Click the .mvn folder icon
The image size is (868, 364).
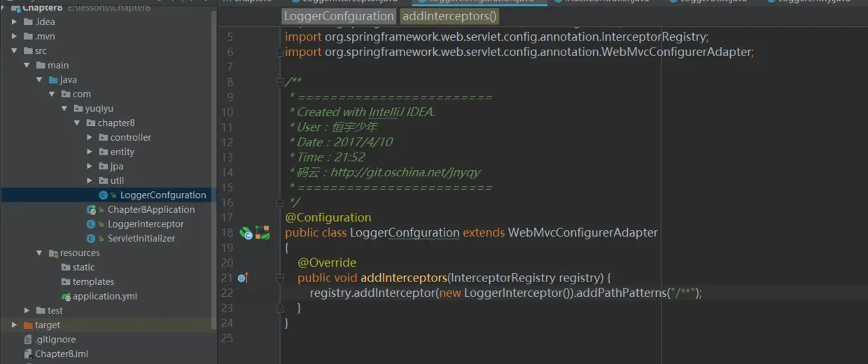pos(28,36)
